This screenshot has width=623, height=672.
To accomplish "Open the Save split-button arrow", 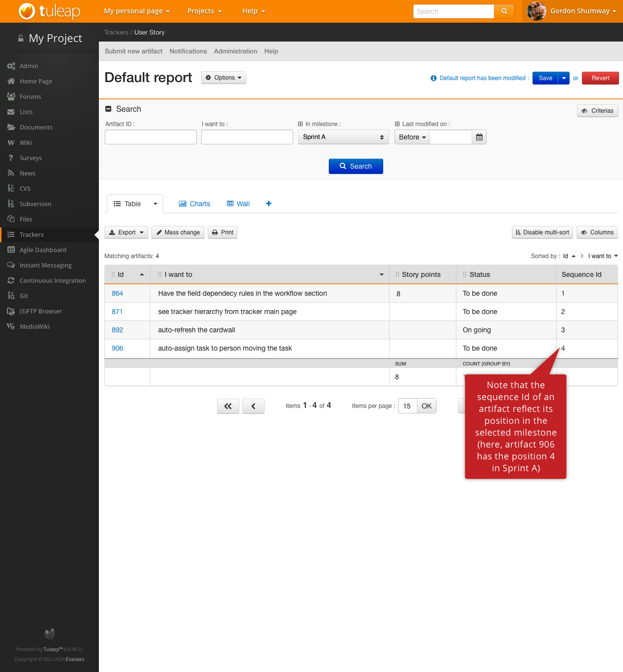I will [564, 78].
